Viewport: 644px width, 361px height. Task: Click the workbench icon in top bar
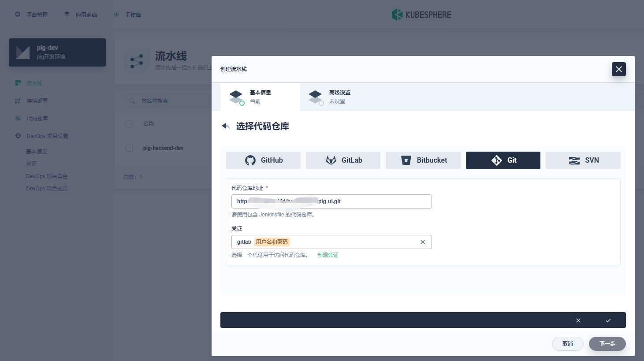(116, 15)
